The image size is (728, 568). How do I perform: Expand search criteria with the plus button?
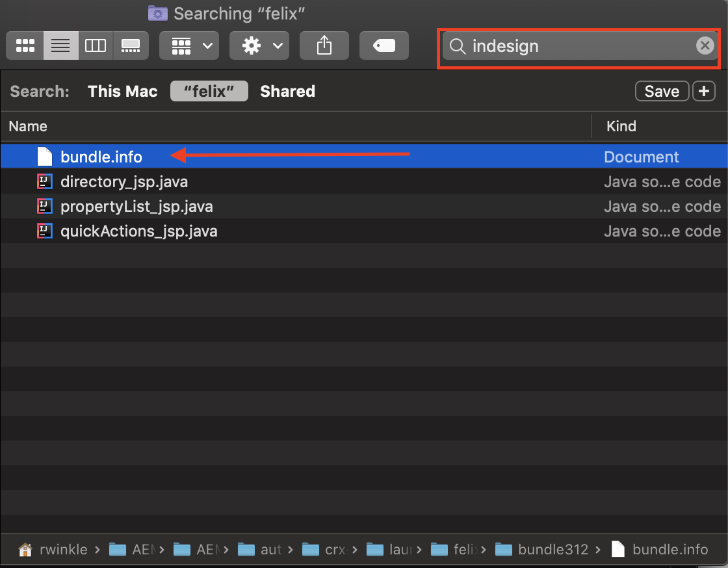click(x=704, y=91)
